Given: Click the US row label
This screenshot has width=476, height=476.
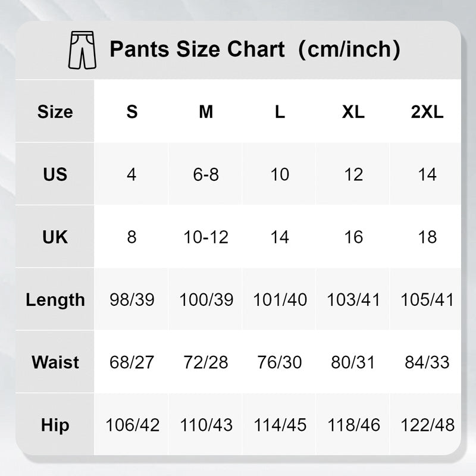Looking at the screenshot, I should [x=55, y=174].
